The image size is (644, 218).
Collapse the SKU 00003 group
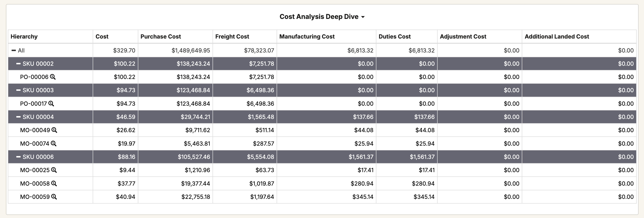point(18,90)
